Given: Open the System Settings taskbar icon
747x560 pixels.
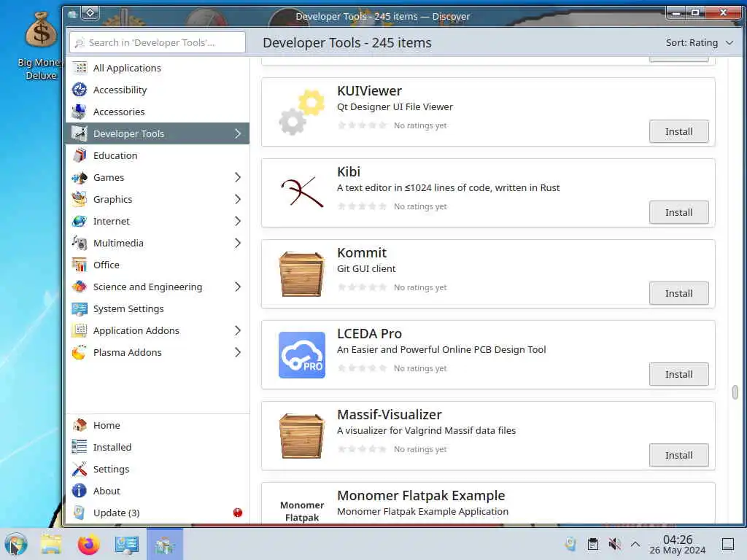Looking at the screenshot, I should [x=127, y=545].
